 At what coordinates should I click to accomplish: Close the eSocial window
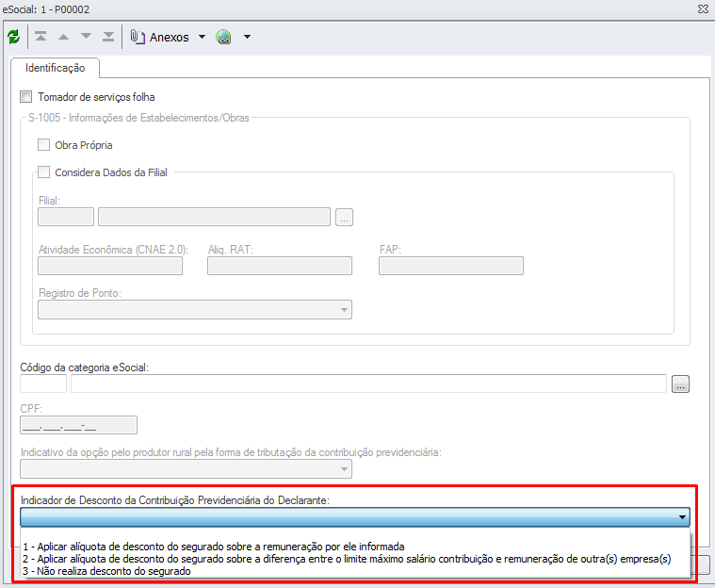tap(703, 8)
